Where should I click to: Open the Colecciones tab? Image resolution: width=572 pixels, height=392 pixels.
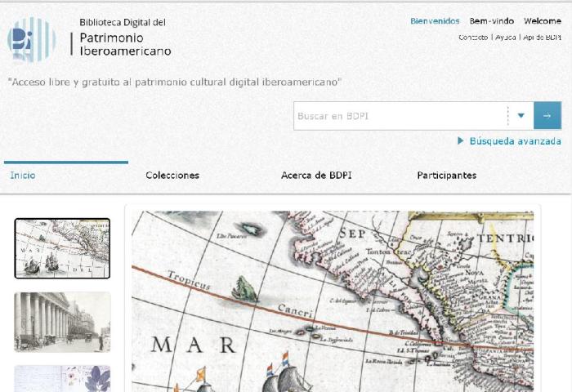[x=172, y=176]
